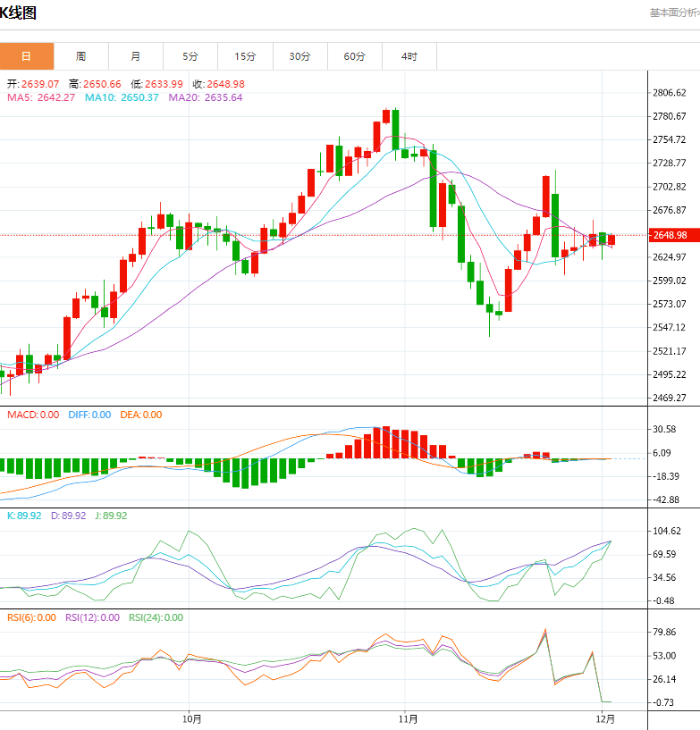Image resolution: width=700 pixels, height=730 pixels.
Task: Click the 12月 date marker
Action: pos(605,718)
